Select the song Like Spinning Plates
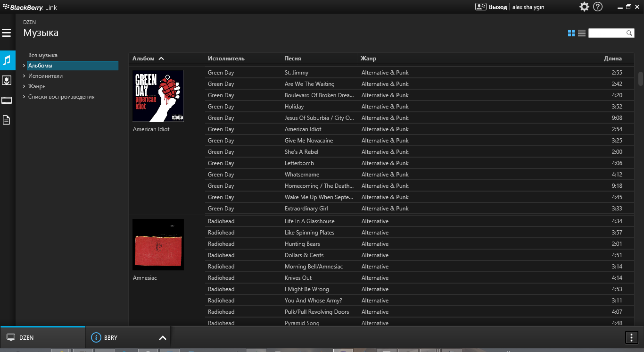Image resolution: width=644 pixels, height=352 pixels. (x=310, y=233)
